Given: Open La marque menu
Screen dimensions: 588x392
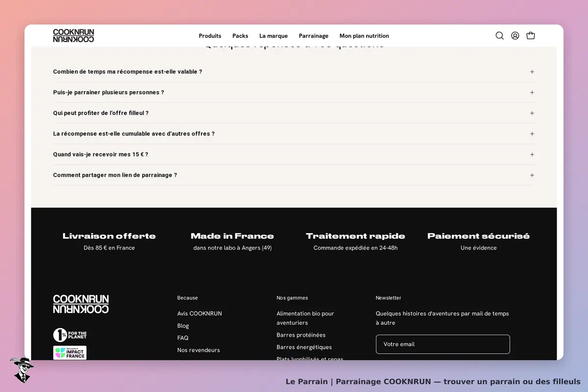Looking at the screenshot, I should point(273,36).
